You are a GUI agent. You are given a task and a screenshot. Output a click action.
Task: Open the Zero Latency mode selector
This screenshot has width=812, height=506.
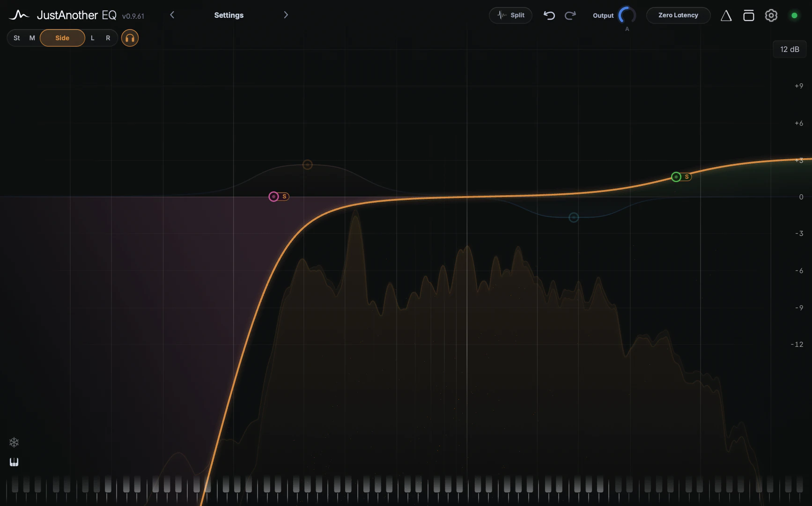(678, 15)
